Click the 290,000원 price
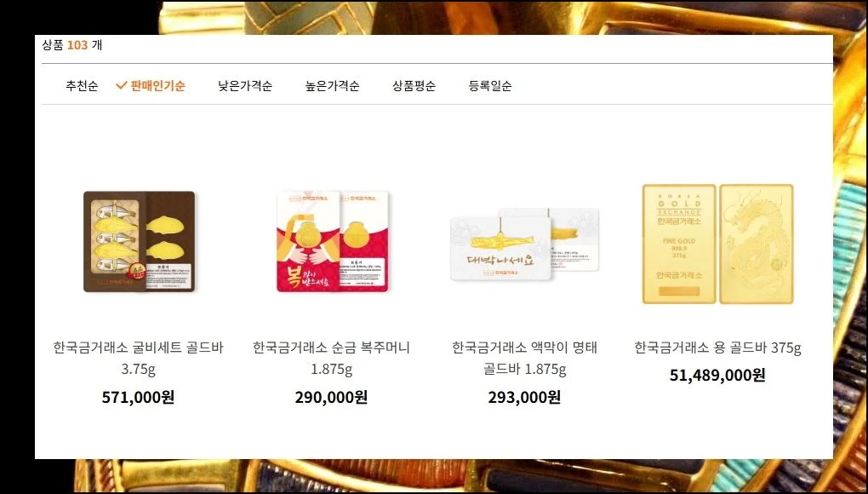 pyautogui.click(x=331, y=397)
